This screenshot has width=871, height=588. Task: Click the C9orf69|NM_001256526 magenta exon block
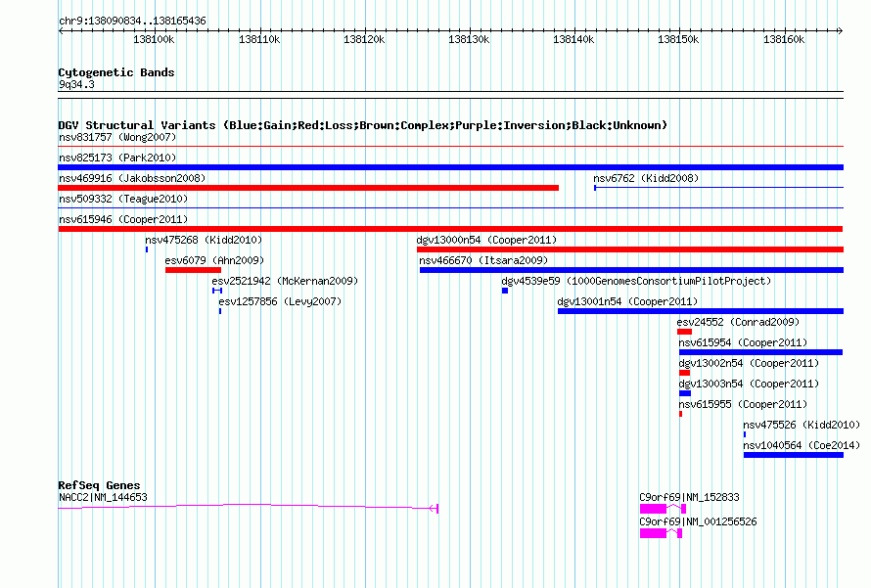(x=654, y=533)
